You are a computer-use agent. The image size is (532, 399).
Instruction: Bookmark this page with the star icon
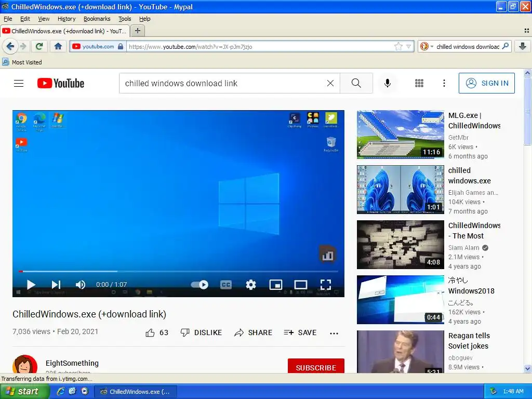[398, 46]
